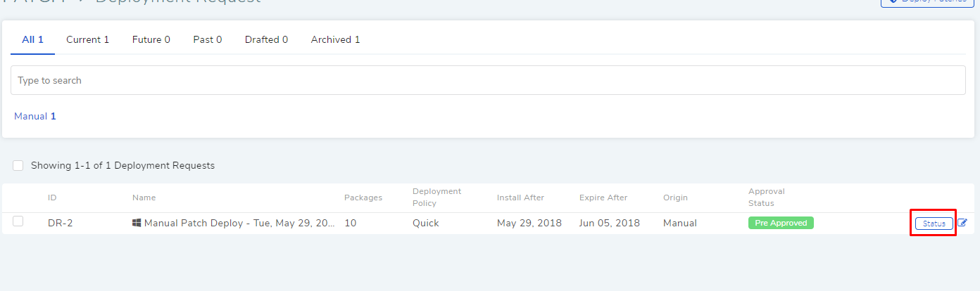Select the Future 0 tab

[151, 39]
